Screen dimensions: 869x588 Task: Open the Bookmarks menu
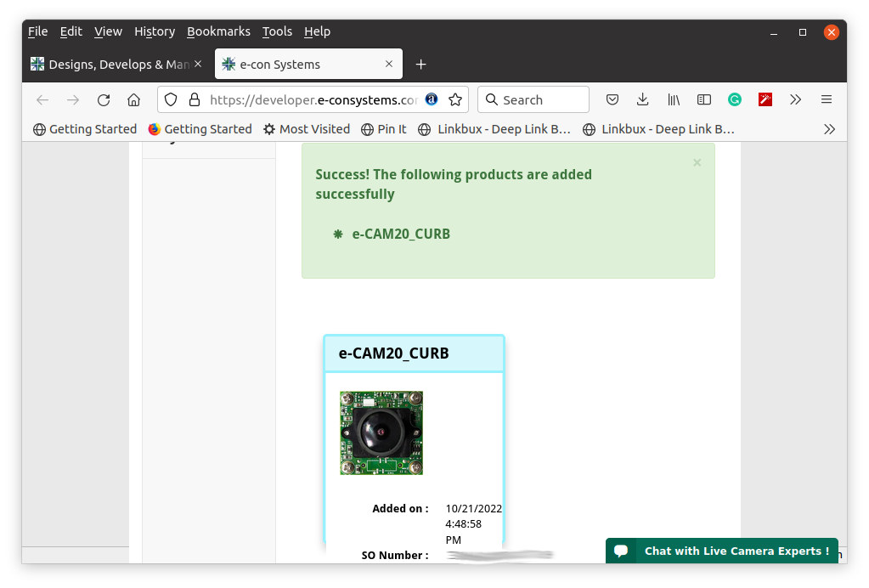218,31
